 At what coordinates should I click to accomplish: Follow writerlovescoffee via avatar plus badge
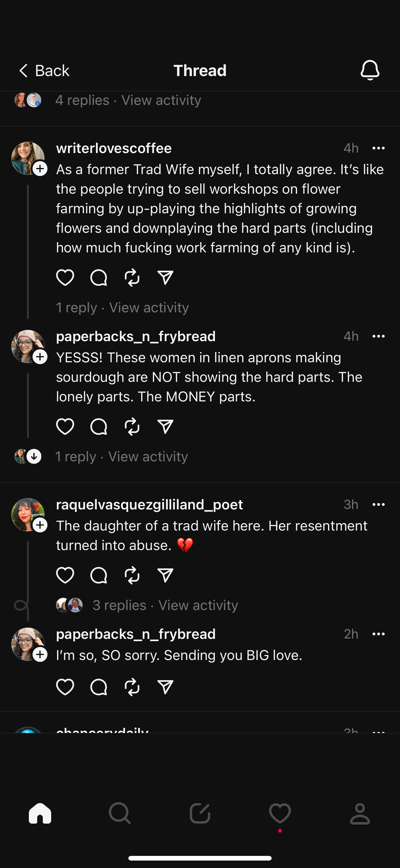point(40,169)
